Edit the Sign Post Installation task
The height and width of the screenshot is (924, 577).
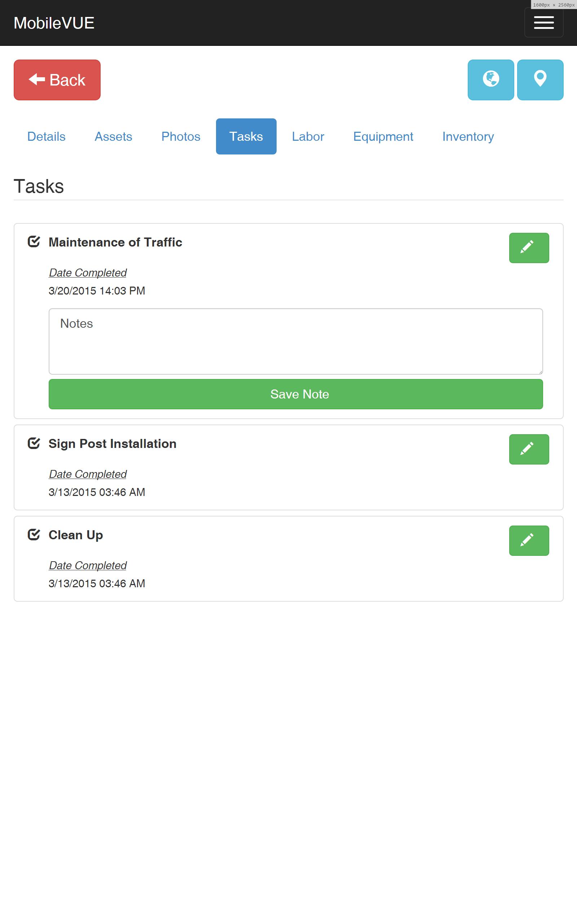[x=529, y=449]
